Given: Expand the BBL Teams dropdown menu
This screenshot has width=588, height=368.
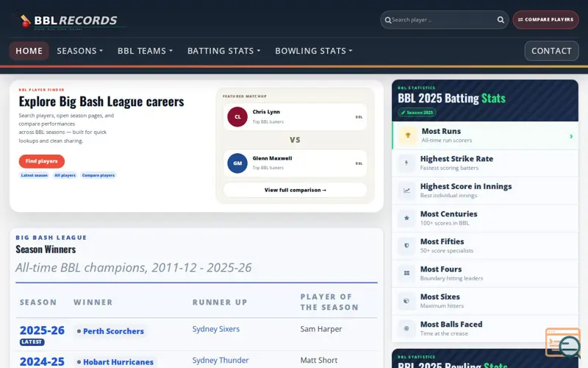Looking at the screenshot, I should 145,51.
